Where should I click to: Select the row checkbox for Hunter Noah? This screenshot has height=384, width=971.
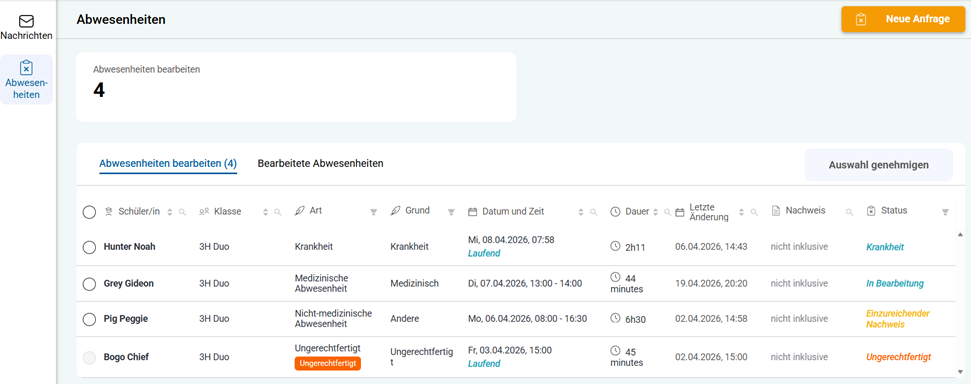click(89, 247)
